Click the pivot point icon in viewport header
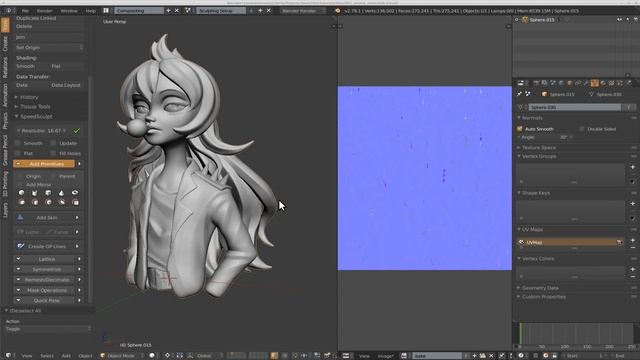The width and height of the screenshot is (640, 360). click(x=167, y=356)
